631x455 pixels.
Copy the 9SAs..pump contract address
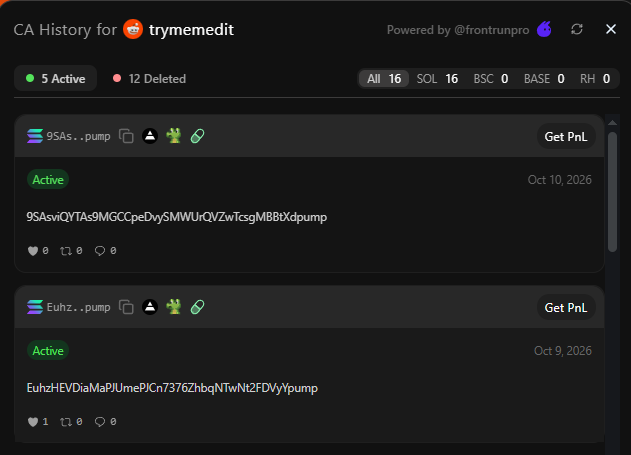tap(126, 136)
